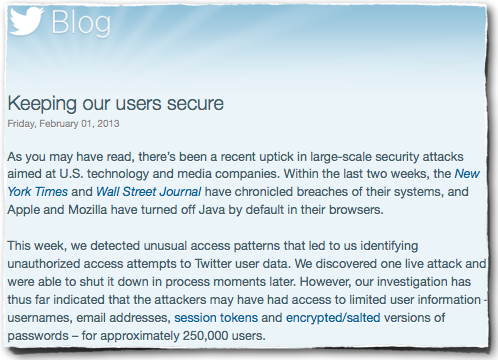Screen dimensions: 498x360
Task: Click the word Twitter in second paragraph
Action: tap(213, 264)
